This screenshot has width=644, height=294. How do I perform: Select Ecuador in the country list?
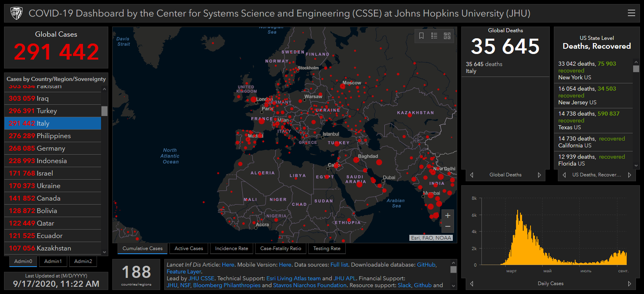(53, 236)
